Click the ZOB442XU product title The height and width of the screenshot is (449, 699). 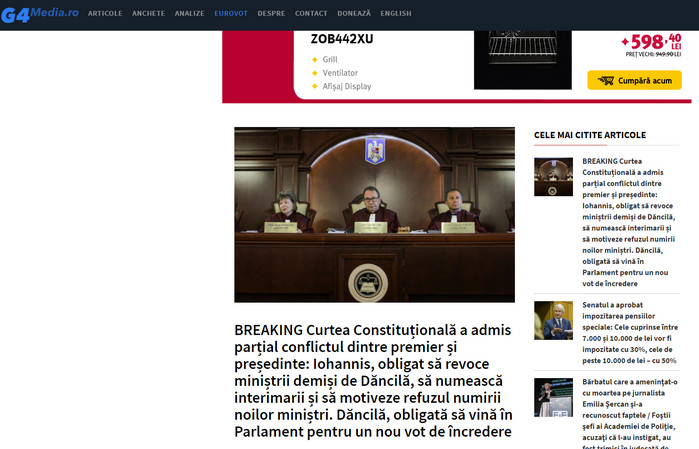pos(342,39)
